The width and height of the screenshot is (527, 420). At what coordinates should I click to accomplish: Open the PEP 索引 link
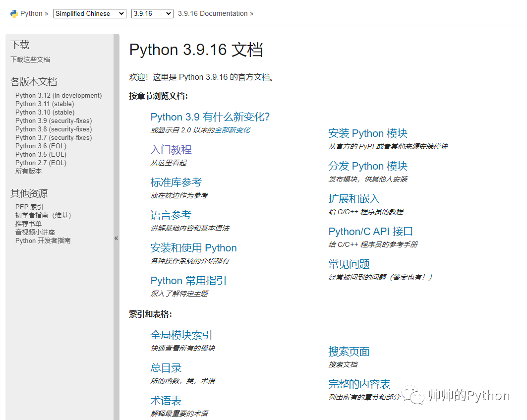point(29,207)
